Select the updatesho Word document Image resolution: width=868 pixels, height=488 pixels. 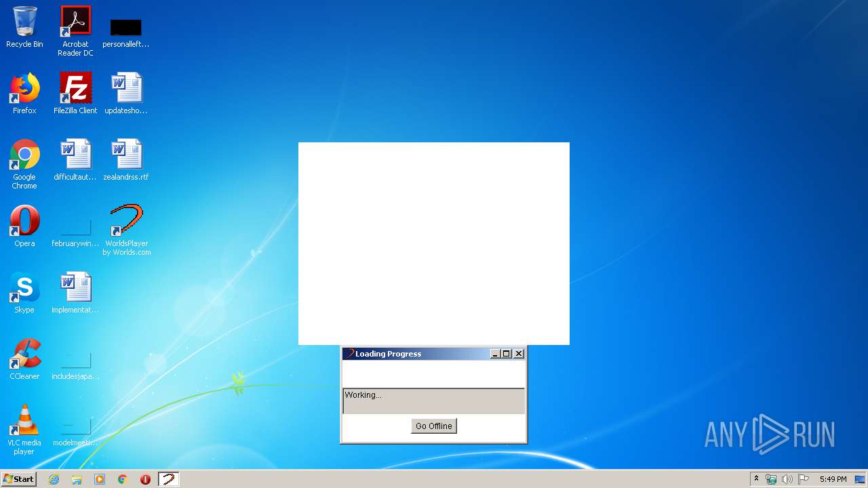coord(126,94)
